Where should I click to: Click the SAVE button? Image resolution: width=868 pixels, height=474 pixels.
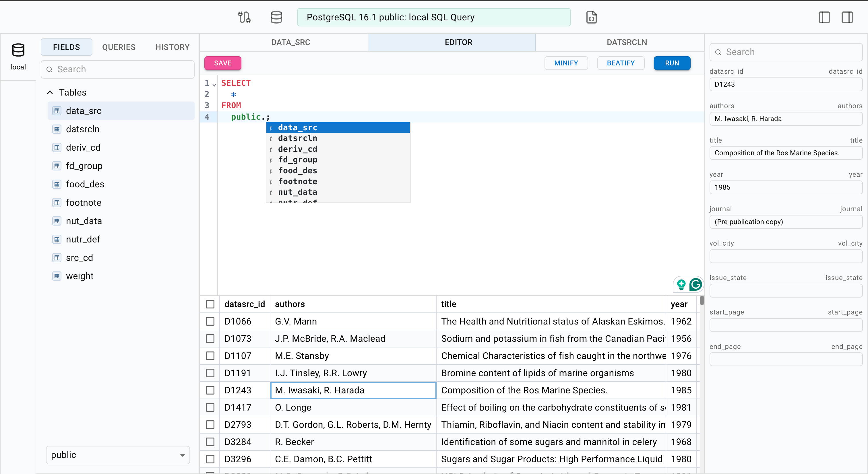[223, 63]
